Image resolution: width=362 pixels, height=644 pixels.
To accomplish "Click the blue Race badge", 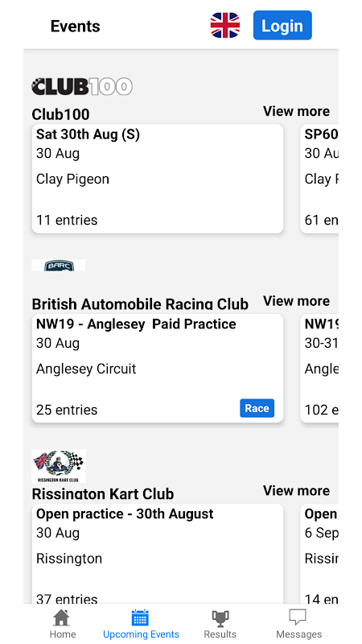I will (257, 408).
